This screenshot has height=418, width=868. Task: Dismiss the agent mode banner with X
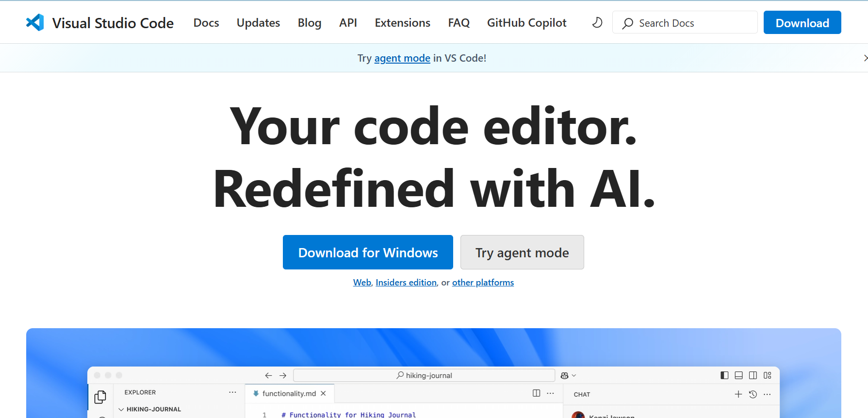point(865,58)
